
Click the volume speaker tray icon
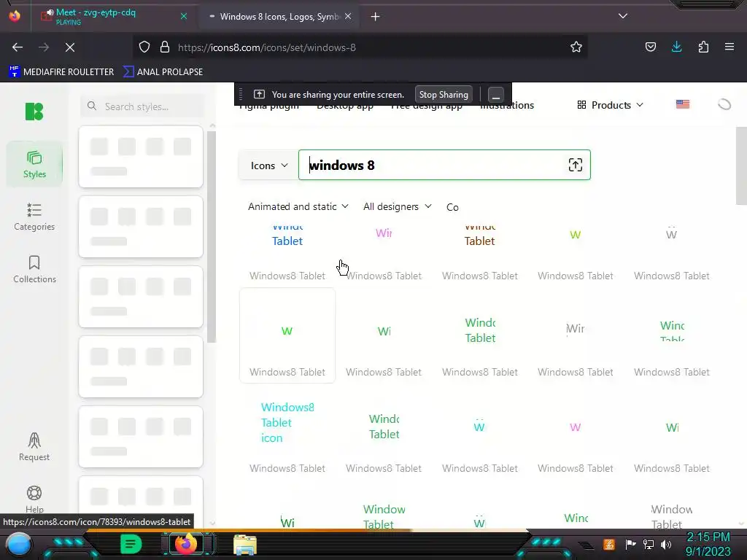tap(665, 544)
